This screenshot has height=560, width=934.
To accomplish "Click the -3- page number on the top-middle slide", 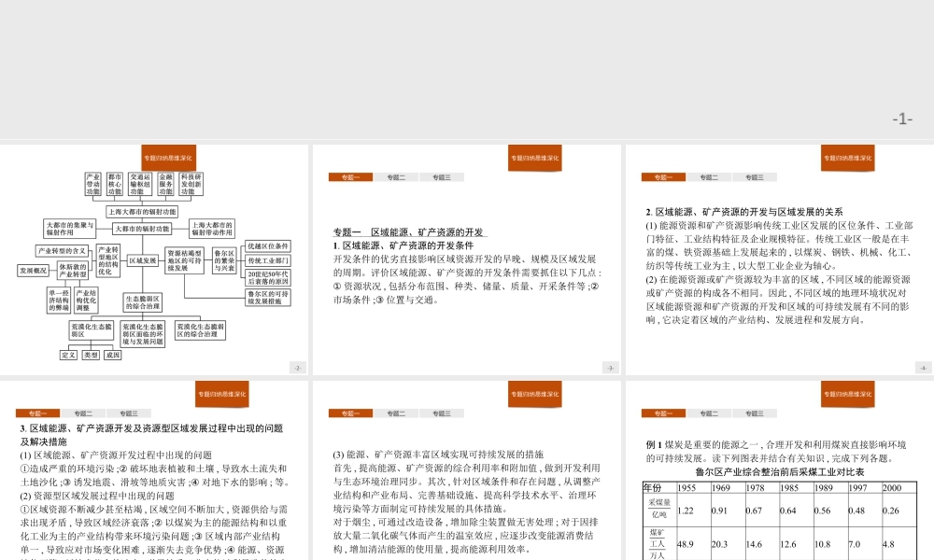I will 609,366.
